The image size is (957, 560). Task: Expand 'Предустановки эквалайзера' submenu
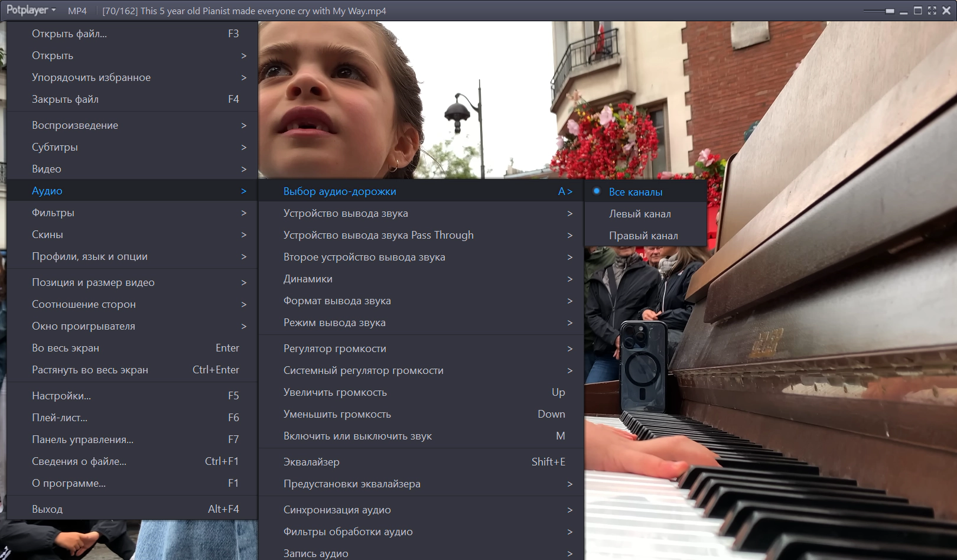pyautogui.click(x=421, y=484)
